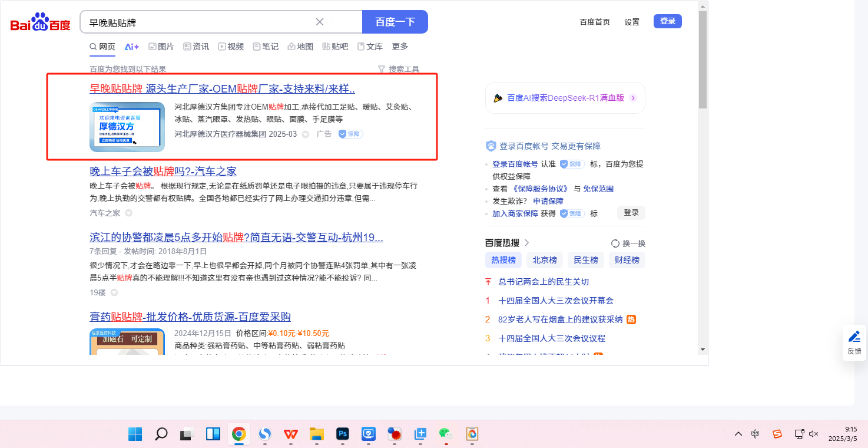Screen dimensions: 868x448
Task: Open the 晚上车子会被贴牌吗 result link
Action: (163, 172)
